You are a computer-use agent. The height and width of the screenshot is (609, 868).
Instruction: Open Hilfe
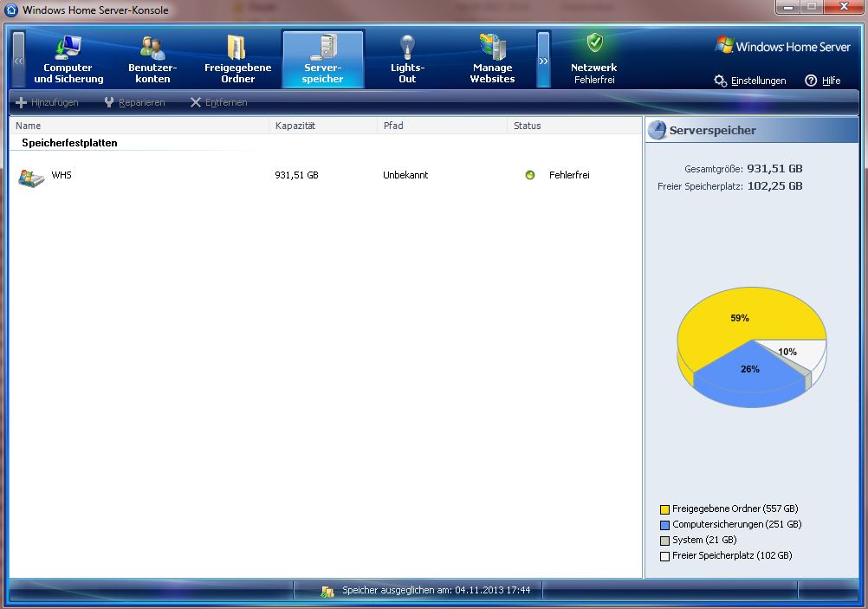point(831,81)
